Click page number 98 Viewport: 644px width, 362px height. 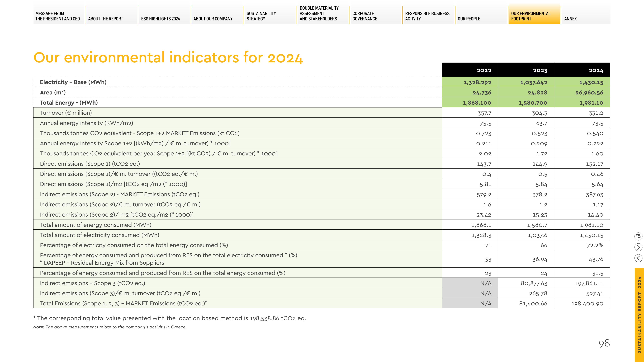[604, 343]
